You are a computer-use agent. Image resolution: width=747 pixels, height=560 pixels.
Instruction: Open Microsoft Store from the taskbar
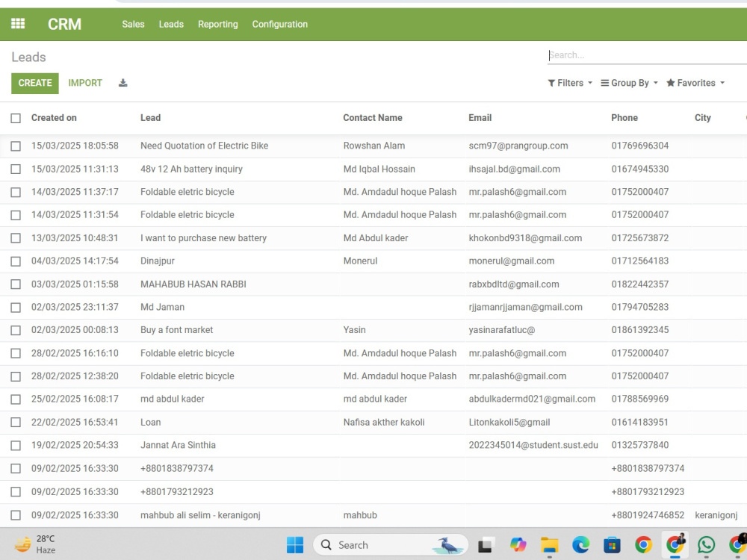612,545
